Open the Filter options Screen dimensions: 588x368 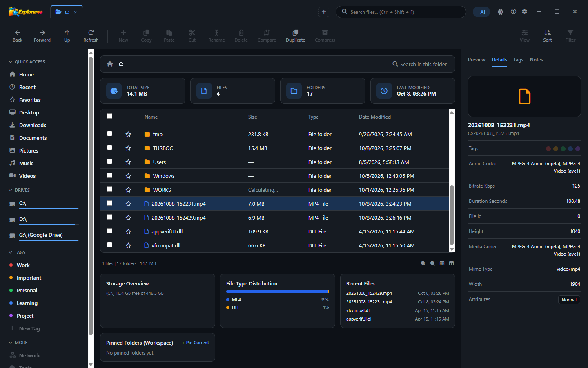tap(570, 36)
